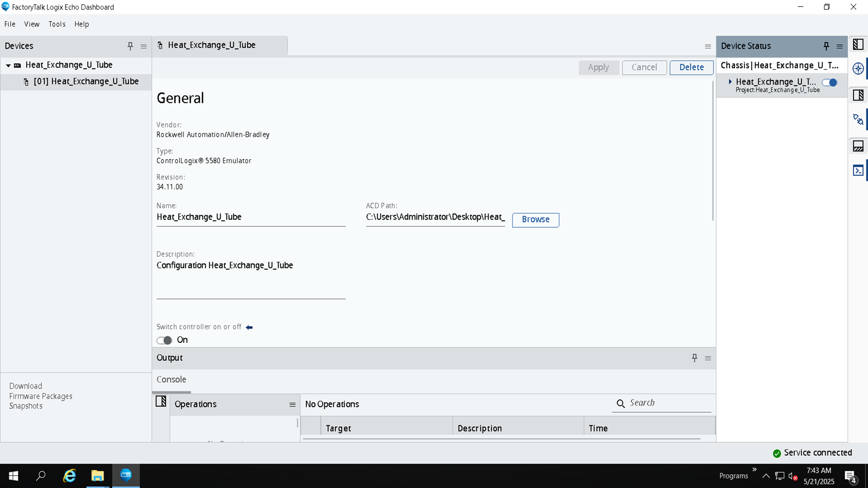Viewport: 868px width, 488px height.
Task: Select the Console tab in Output
Action: coord(171,380)
